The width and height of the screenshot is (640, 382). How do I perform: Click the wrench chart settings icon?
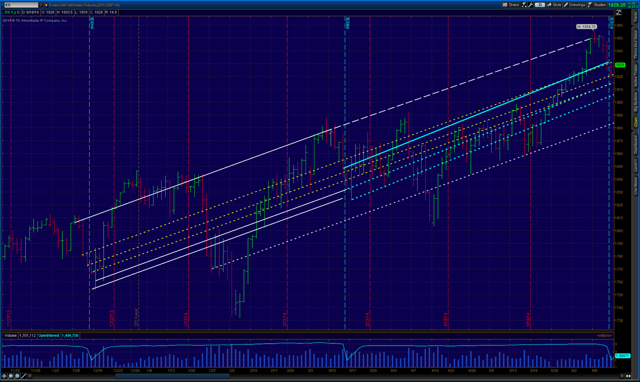coord(530,5)
